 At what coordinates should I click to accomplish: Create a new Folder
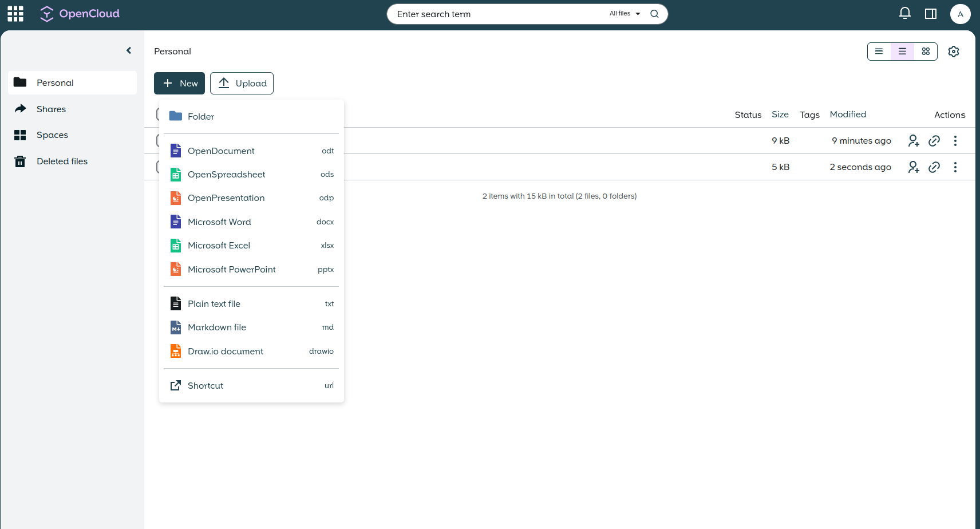point(251,116)
